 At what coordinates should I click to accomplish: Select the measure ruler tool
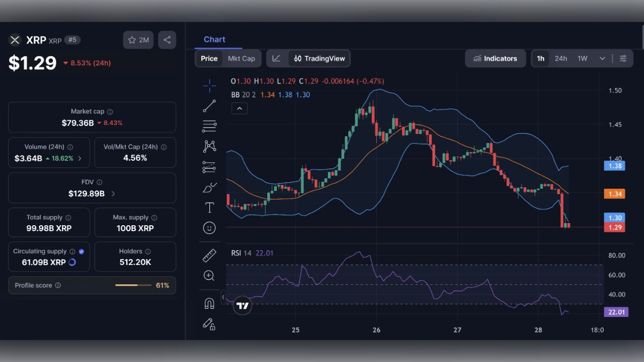point(209,255)
